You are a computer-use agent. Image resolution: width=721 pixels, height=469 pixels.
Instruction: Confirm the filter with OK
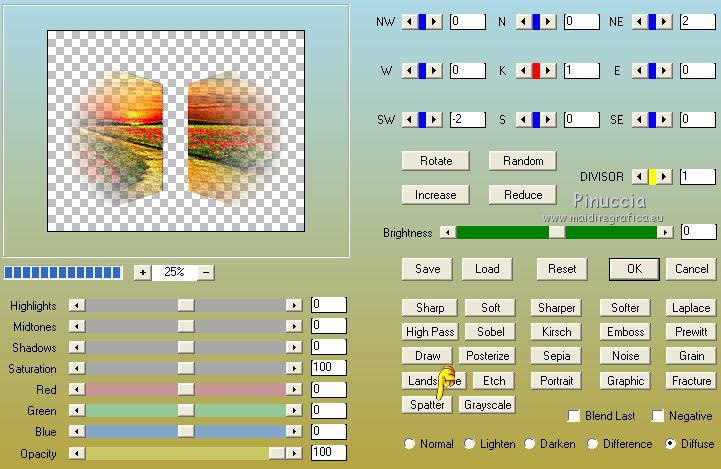tap(634, 269)
